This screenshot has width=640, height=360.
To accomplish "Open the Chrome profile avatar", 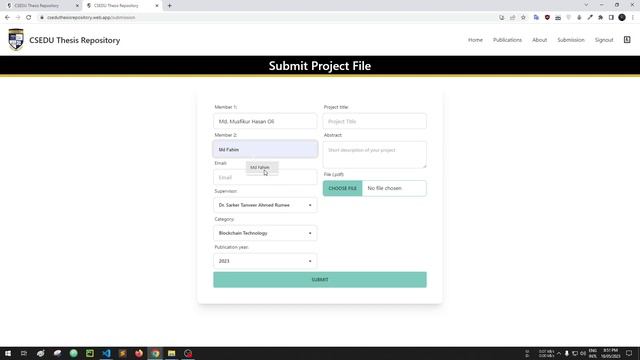I will click(x=622, y=18).
